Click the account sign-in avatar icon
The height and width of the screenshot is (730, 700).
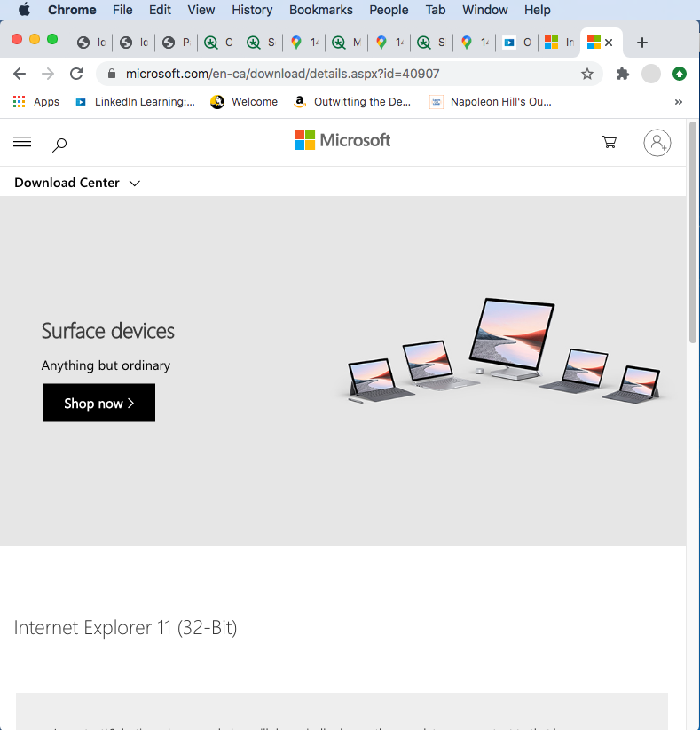pyautogui.click(x=657, y=142)
